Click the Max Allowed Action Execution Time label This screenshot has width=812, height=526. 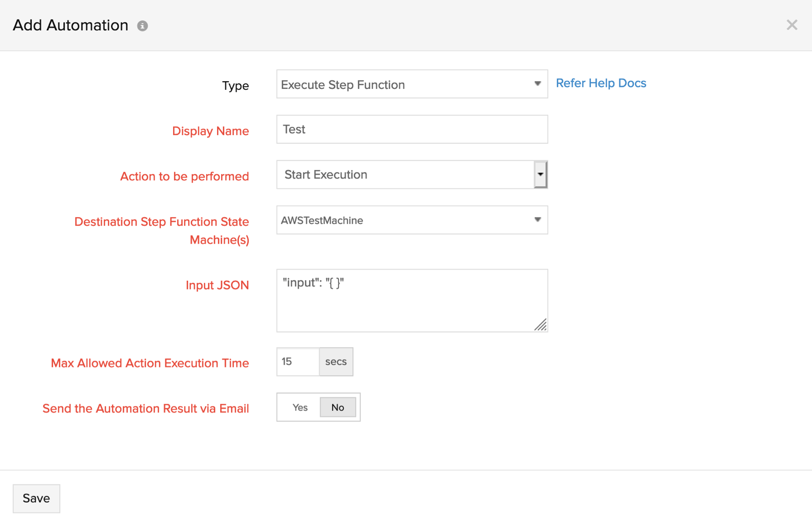[150, 363]
